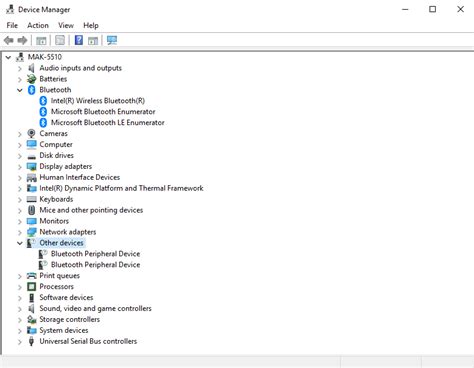Click the Action Pane toolbar icon
This screenshot has width=474, height=368.
93,41
